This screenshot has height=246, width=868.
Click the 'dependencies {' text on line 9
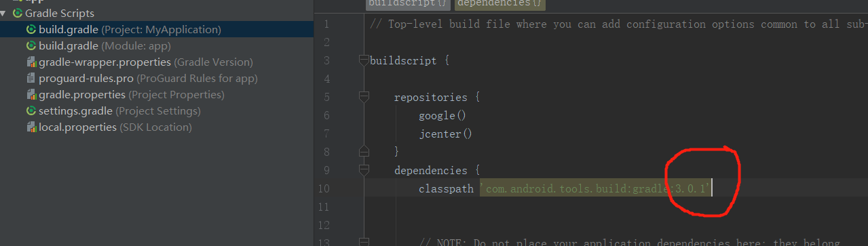coord(437,171)
